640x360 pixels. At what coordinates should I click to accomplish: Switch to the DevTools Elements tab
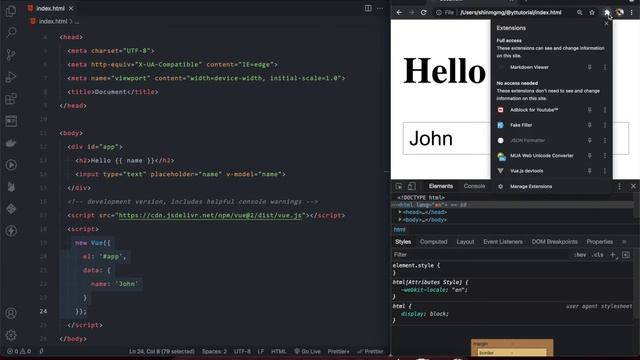pos(441,186)
